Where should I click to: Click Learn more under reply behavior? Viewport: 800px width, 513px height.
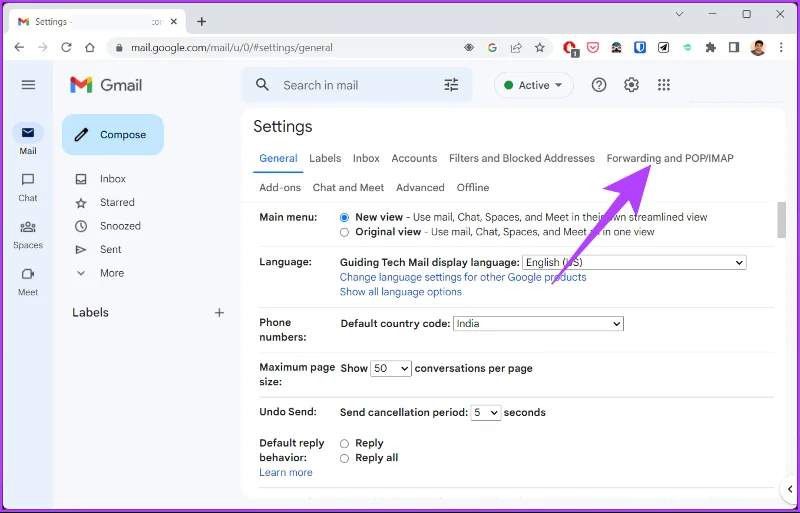[286, 473]
